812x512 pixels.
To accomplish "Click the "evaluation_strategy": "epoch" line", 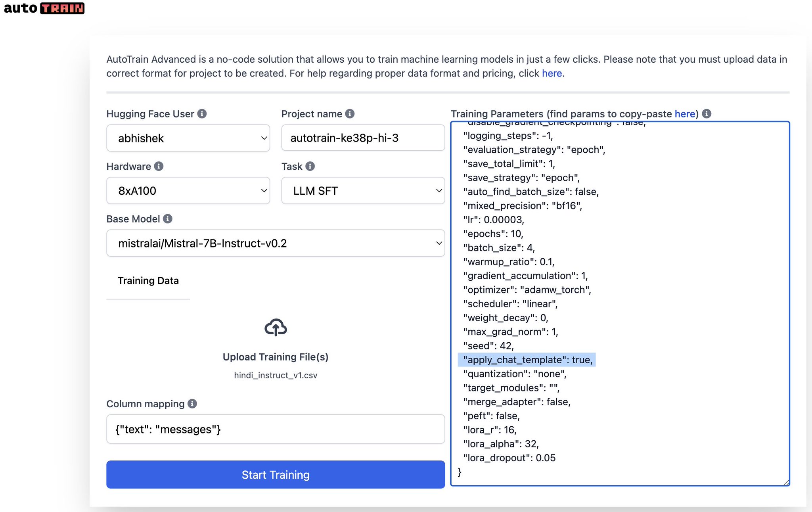I will pyautogui.click(x=534, y=150).
